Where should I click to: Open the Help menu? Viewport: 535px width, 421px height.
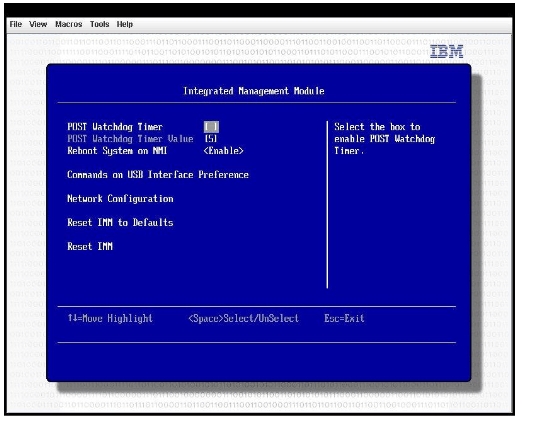pyautogui.click(x=125, y=24)
